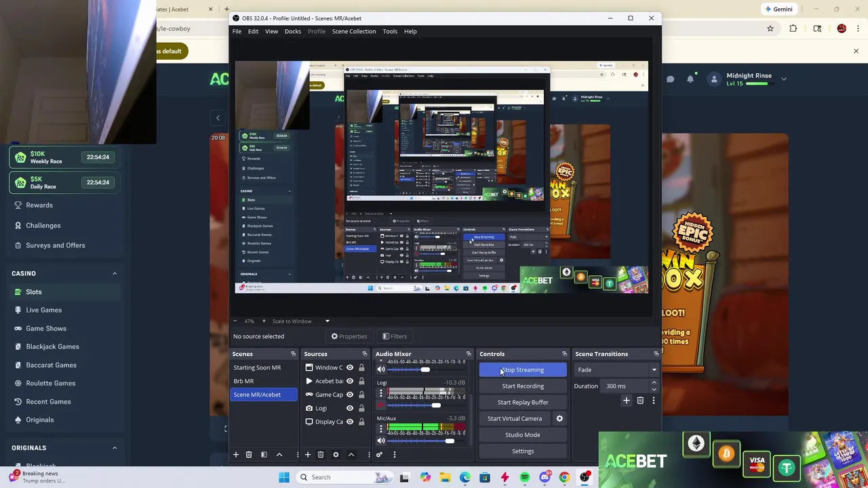
Task: Remove selected source with trash icon
Action: pyautogui.click(x=321, y=455)
